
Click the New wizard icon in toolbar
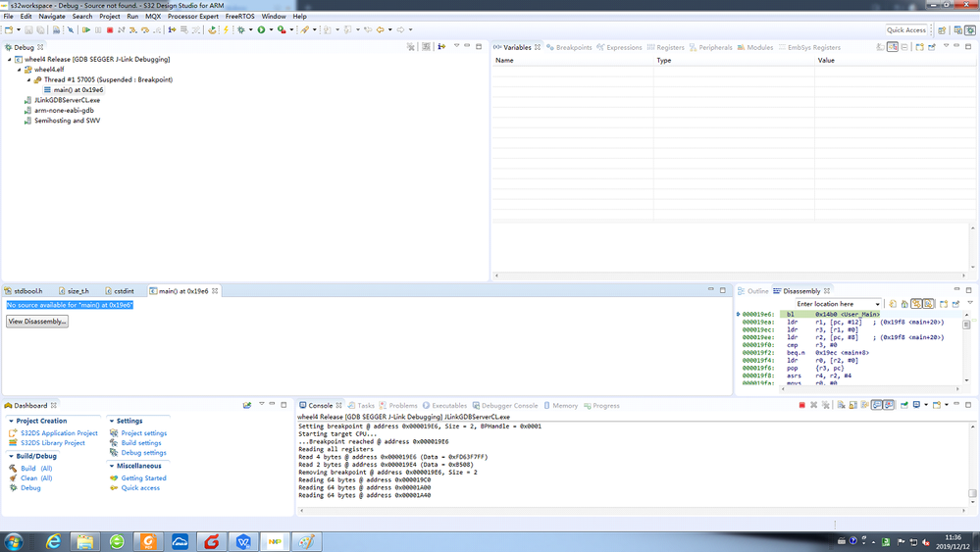click(x=8, y=29)
